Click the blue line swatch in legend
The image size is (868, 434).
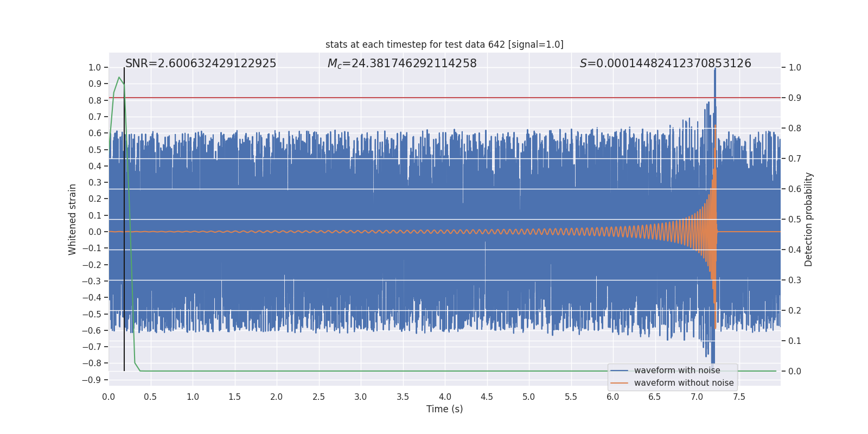[619, 371]
